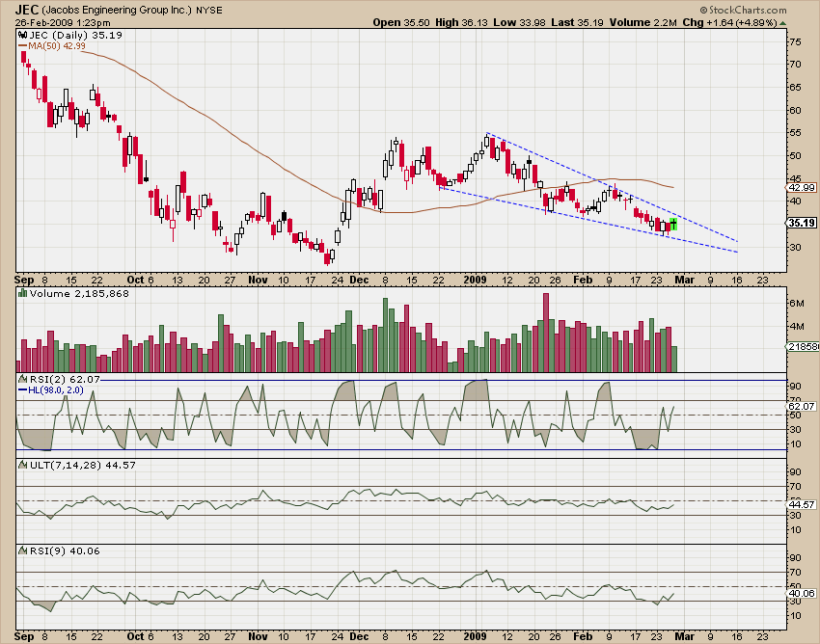Viewport: 820px width, 644px height.
Task: Click the RSI(9) indicator icon
Action: [22, 550]
